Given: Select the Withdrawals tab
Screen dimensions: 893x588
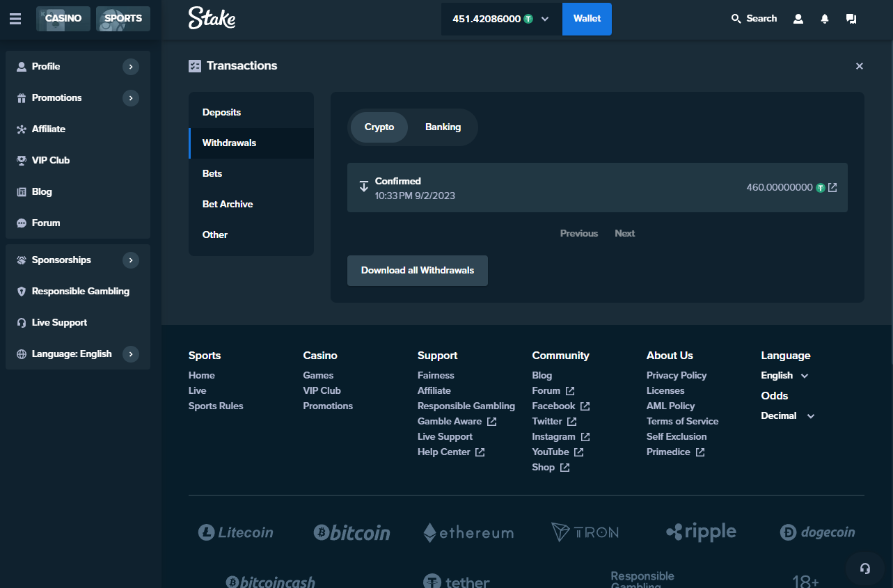Looking at the screenshot, I should [251, 143].
